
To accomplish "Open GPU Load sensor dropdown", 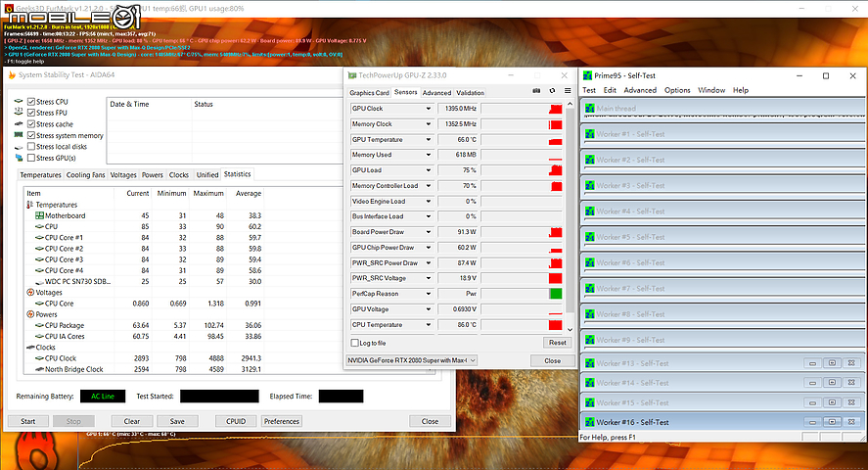I will (428, 170).
